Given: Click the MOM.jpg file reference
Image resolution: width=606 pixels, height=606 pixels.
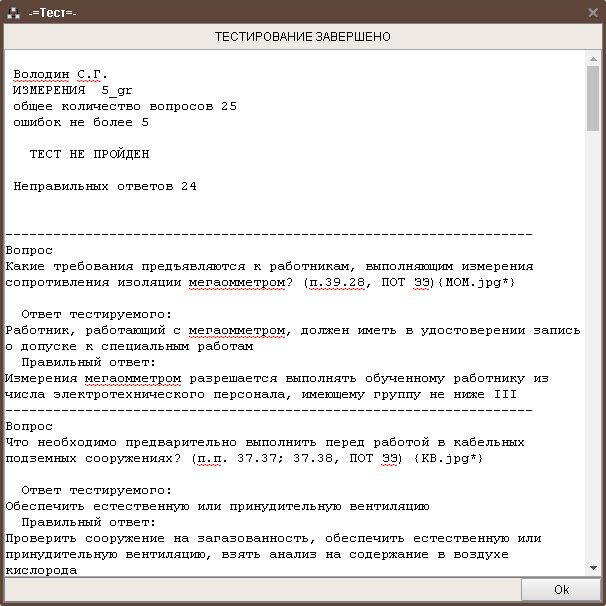Looking at the screenshot, I should (479, 282).
